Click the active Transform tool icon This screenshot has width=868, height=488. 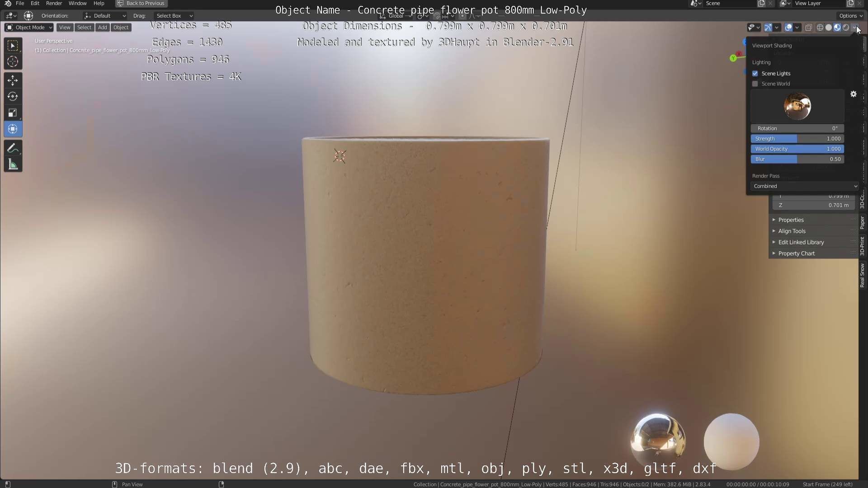coord(13,129)
